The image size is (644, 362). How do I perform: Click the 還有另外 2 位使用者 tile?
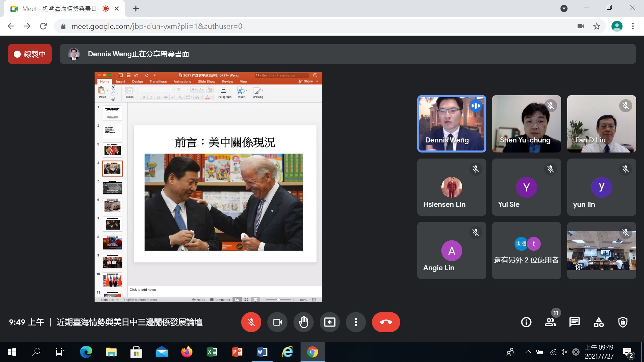(526, 250)
